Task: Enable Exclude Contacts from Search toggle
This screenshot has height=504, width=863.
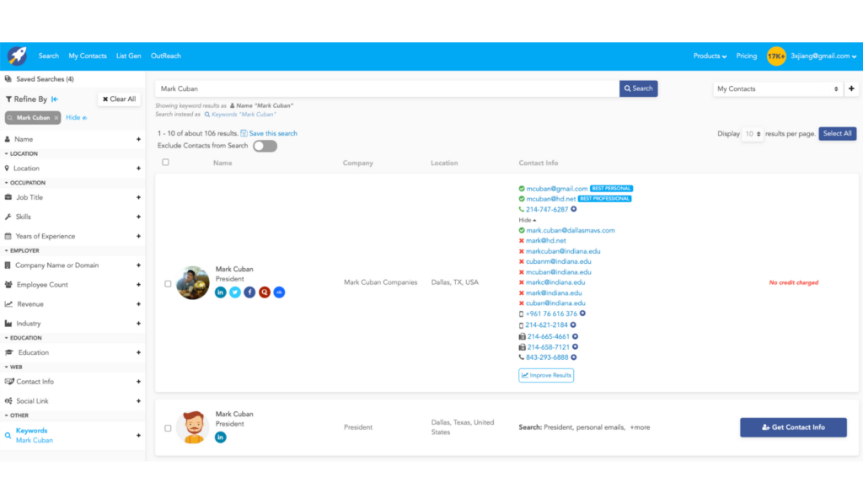Action: point(265,145)
